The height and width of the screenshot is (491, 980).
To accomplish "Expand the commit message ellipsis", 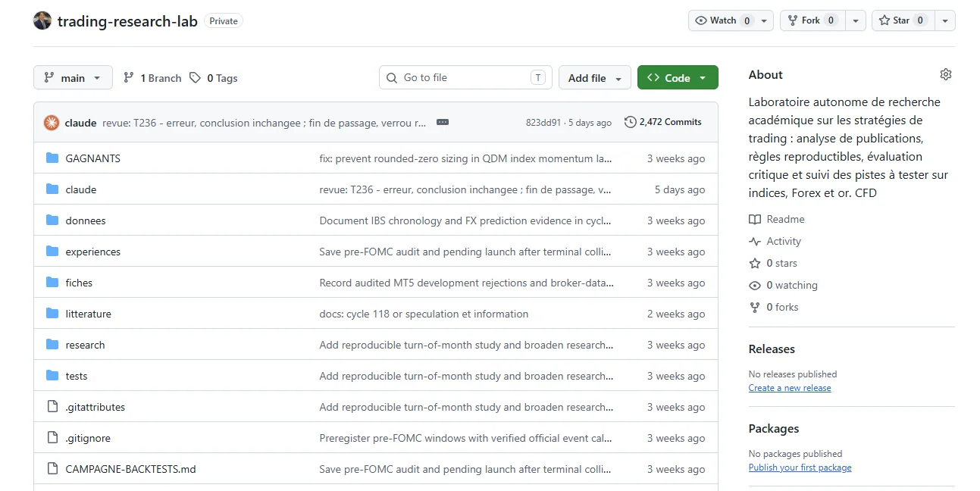I will (443, 122).
